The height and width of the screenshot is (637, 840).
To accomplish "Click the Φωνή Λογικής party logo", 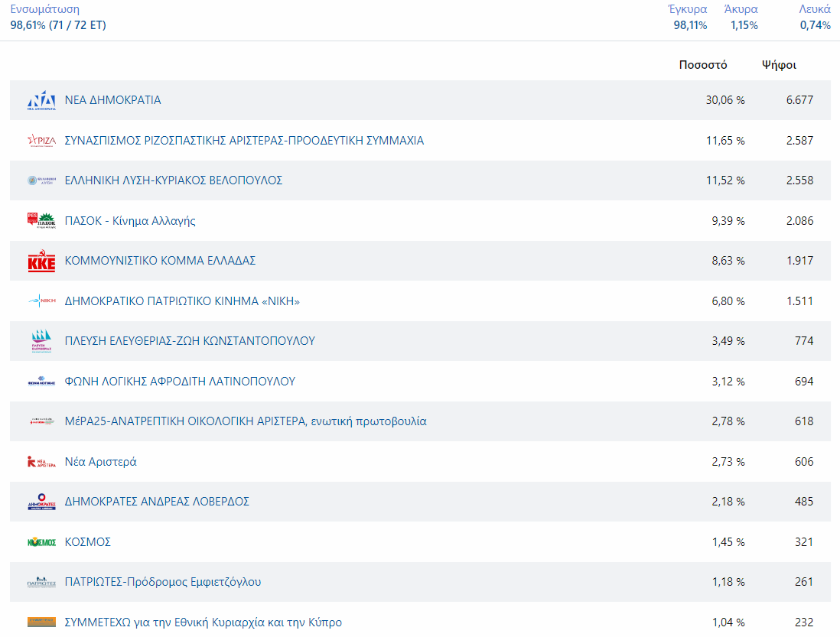I will tap(42, 381).
